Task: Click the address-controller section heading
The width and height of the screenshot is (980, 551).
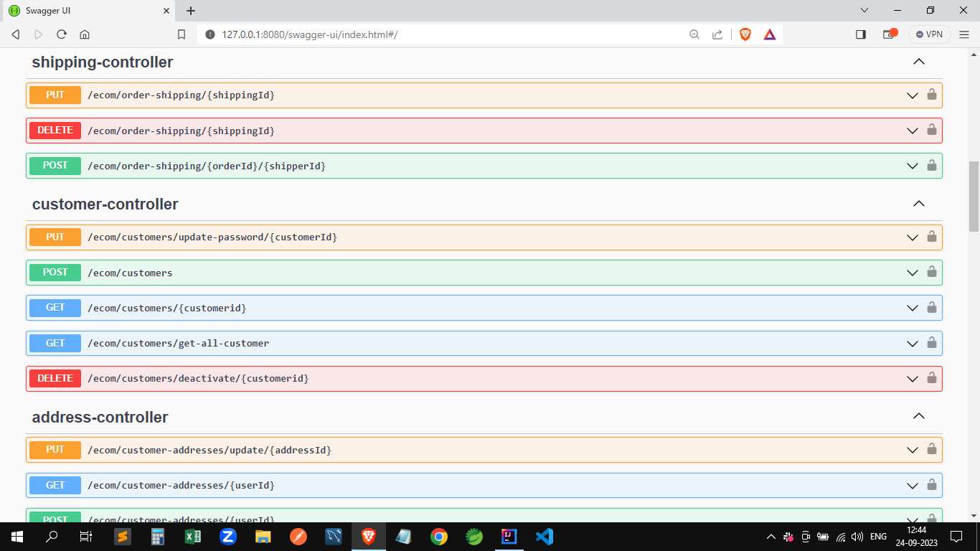Action: click(x=99, y=417)
